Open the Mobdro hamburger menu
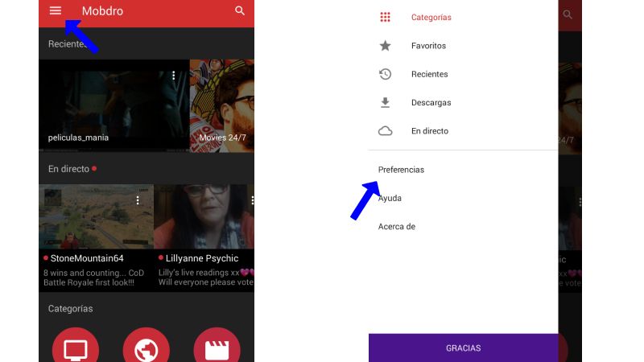The image size is (644, 362). (x=56, y=10)
